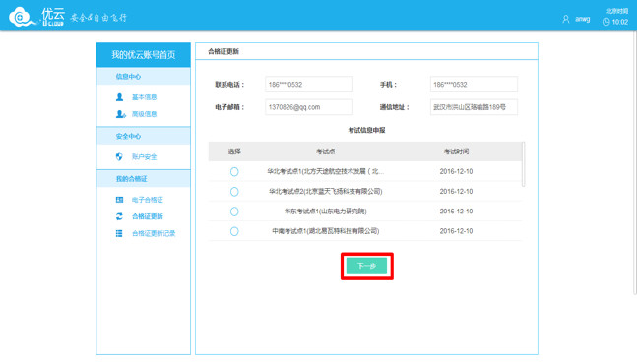Click the green 下一步 button
This screenshot has width=637, height=364.
coord(367,266)
